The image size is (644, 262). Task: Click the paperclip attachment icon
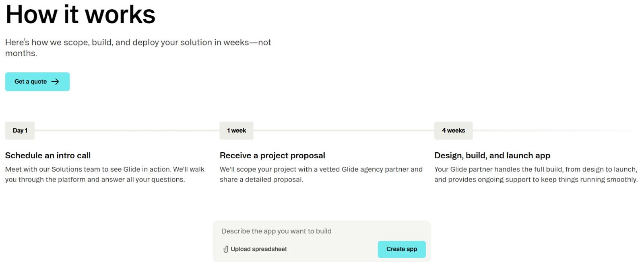(226, 249)
